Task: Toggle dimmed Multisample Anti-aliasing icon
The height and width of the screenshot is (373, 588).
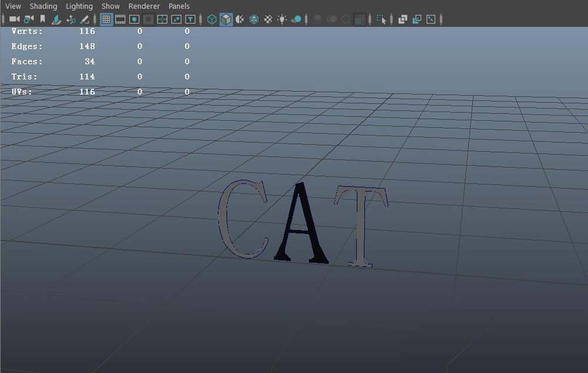Action: (345, 19)
